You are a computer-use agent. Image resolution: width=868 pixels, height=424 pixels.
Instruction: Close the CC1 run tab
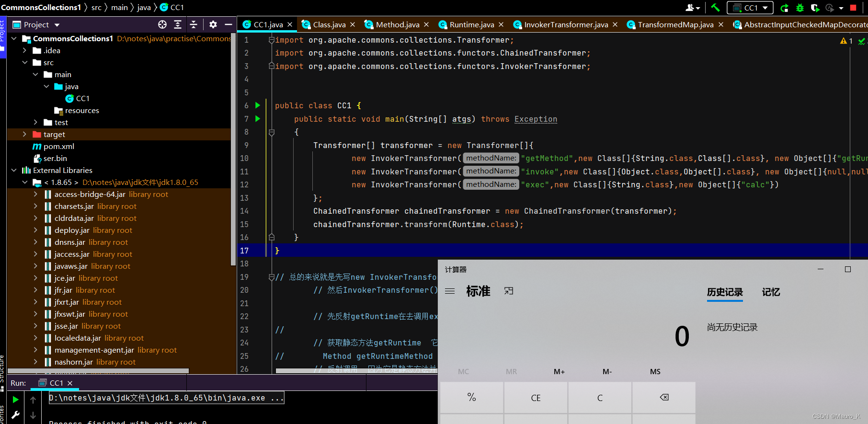coord(70,383)
